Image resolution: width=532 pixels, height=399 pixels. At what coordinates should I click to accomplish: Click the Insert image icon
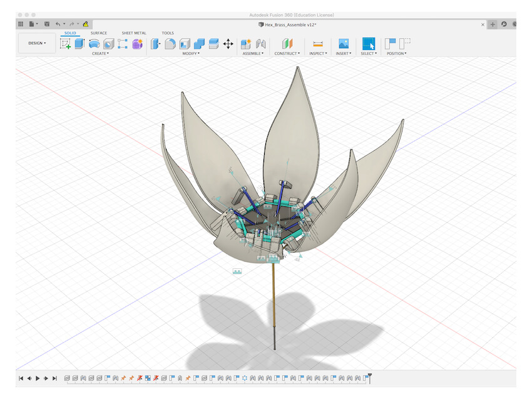click(343, 44)
